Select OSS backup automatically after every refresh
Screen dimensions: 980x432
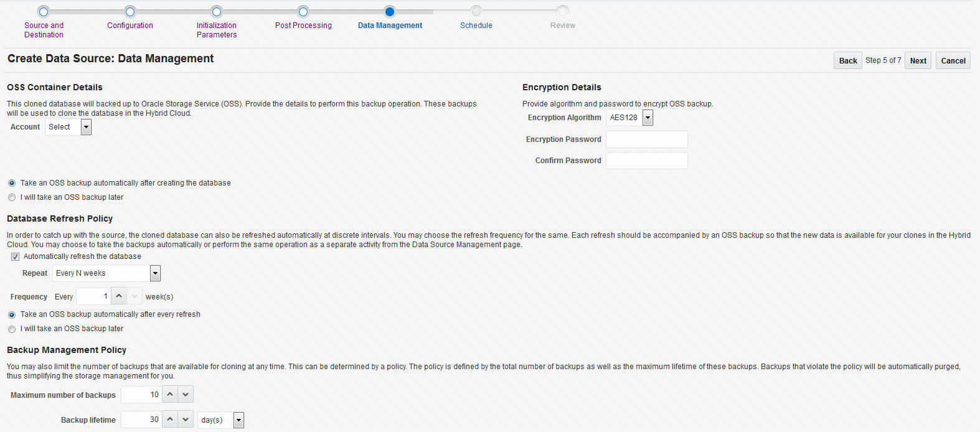[x=12, y=314]
